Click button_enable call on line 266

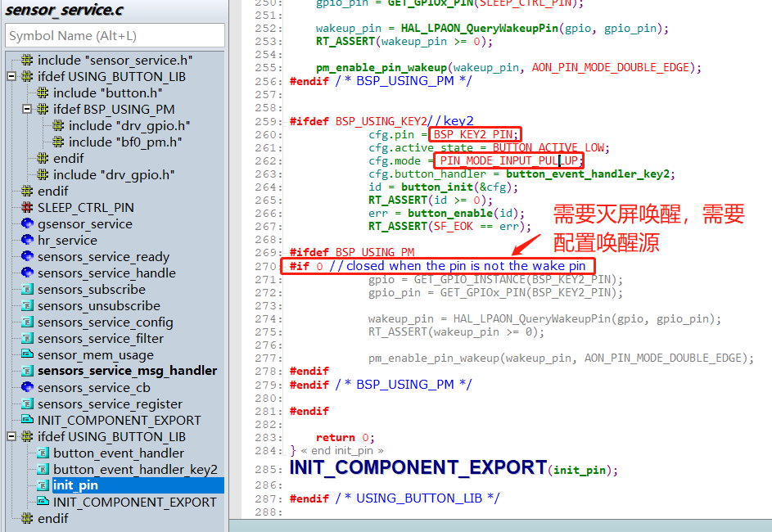[450, 213]
